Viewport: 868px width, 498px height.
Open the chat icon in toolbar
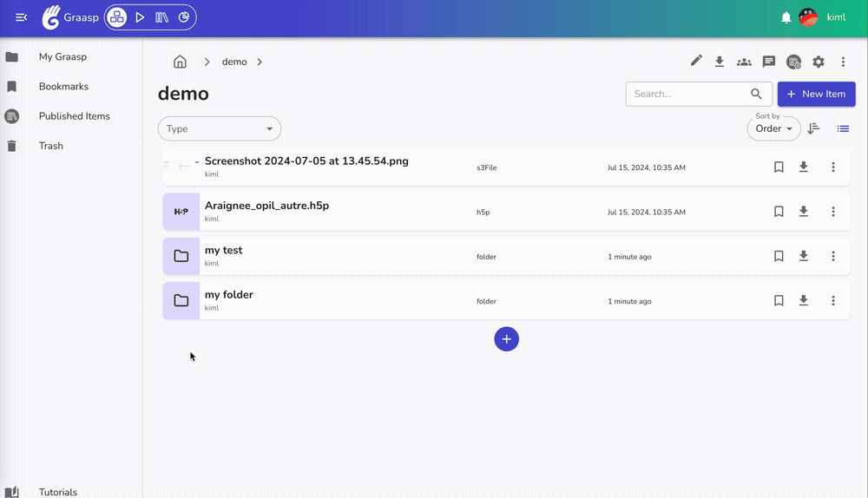pyautogui.click(x=768, y=62)
